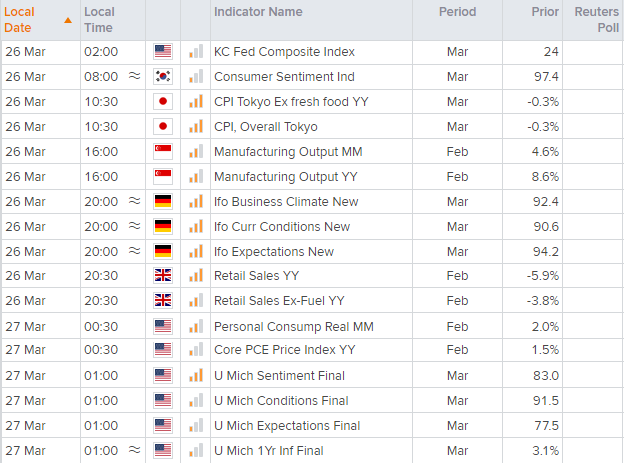This screenshot has height=464, width=624.
Task: Click the orange sort arrow next to Local Date
Action: (67, 20)
